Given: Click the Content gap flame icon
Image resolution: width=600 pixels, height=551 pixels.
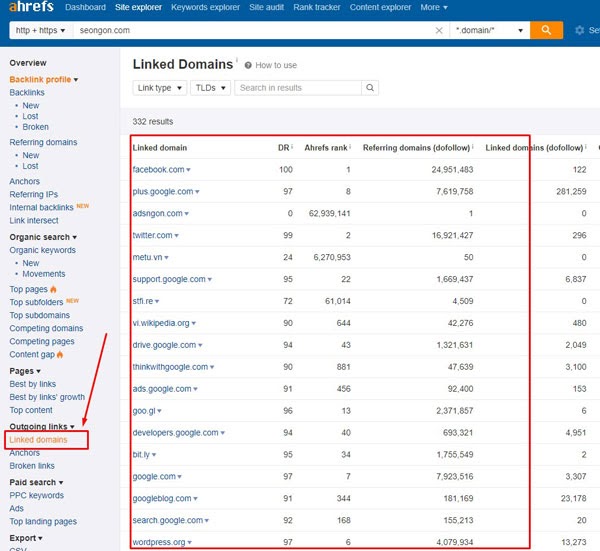Looking at the screenshot, I should tap(60, 354).
